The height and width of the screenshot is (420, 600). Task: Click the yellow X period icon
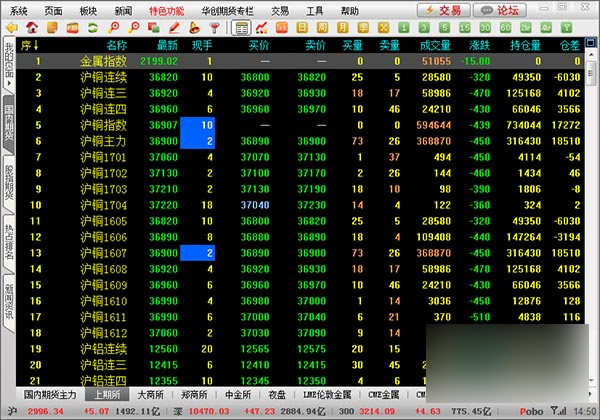pyautogui.click(x=383, y=28)
